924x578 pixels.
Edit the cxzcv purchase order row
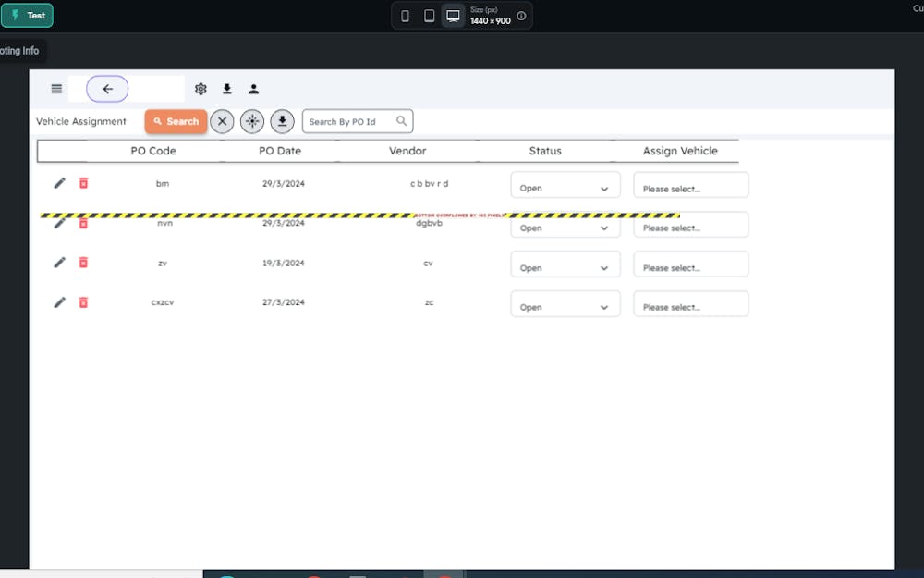click(x=59, y=302)
